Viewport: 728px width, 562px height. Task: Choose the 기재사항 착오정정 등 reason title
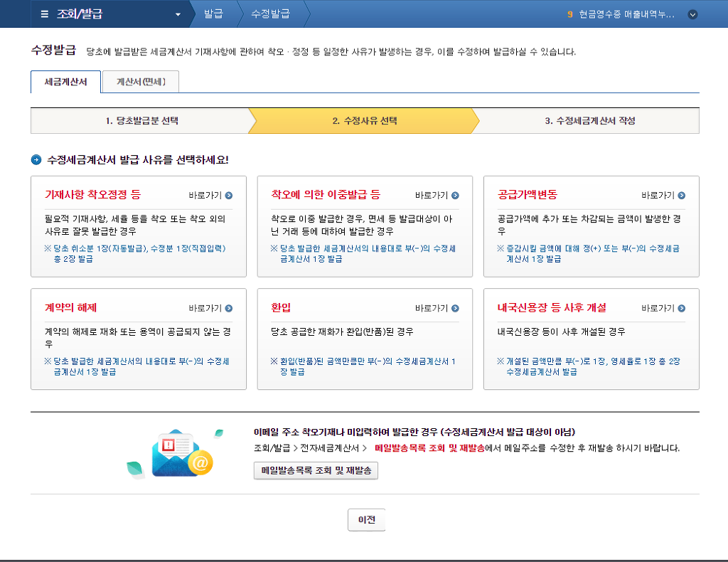coord(92,195)
